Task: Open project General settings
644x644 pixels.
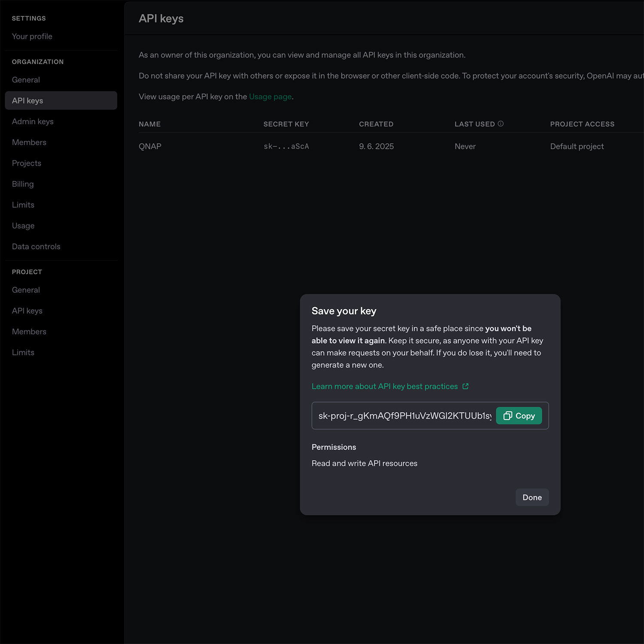Action: tap(26, 290)
